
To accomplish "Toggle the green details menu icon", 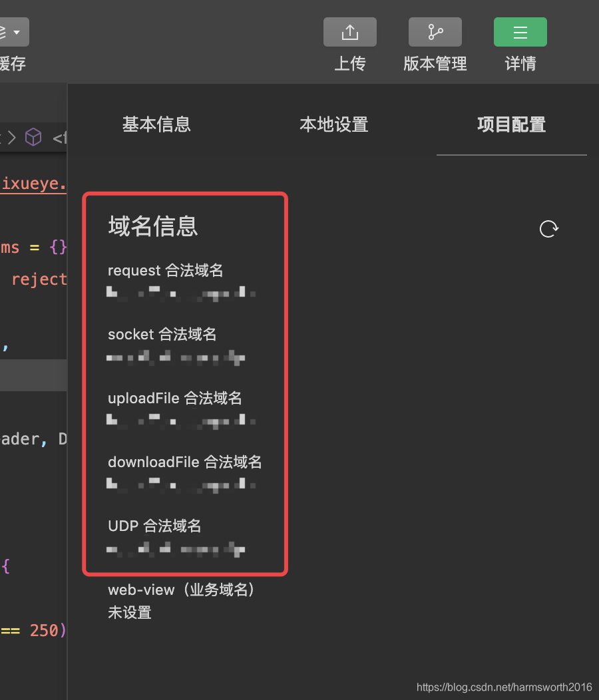I will [520, 32].
